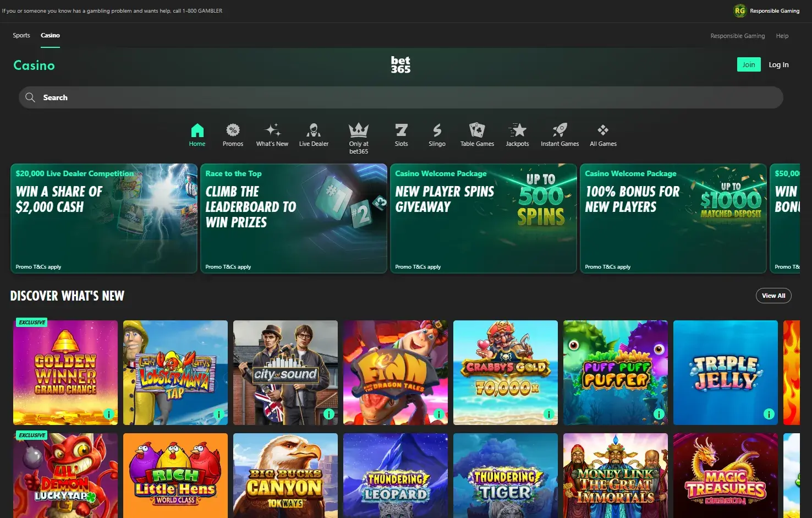The width and height of the screenshot is (812, 518).
Task: Launch Triple Jelly game
Action: (726, 373)
